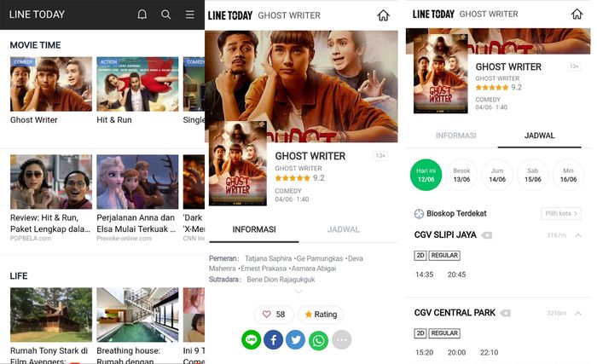Choose 14:35 showtime at CGV Slipi Jaya
This screenshot has height=364, width=597.
pyautogui.click(x=424, y=274)
